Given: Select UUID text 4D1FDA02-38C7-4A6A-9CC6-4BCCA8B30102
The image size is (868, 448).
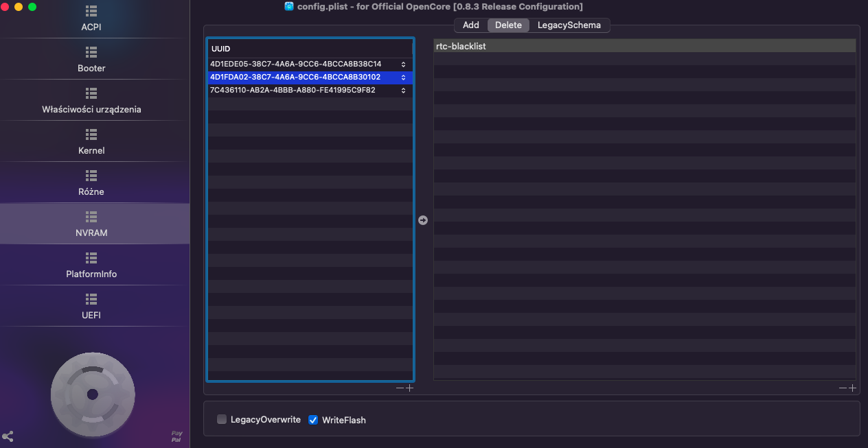Looking at the screenshot, I should [x=295, y=78].
